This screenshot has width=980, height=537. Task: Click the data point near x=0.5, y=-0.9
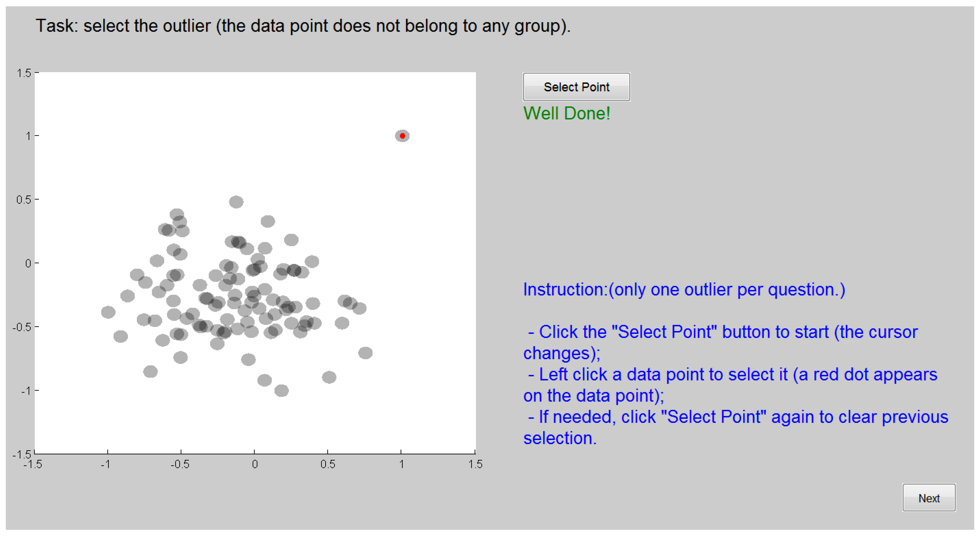(x=329, y=377)
